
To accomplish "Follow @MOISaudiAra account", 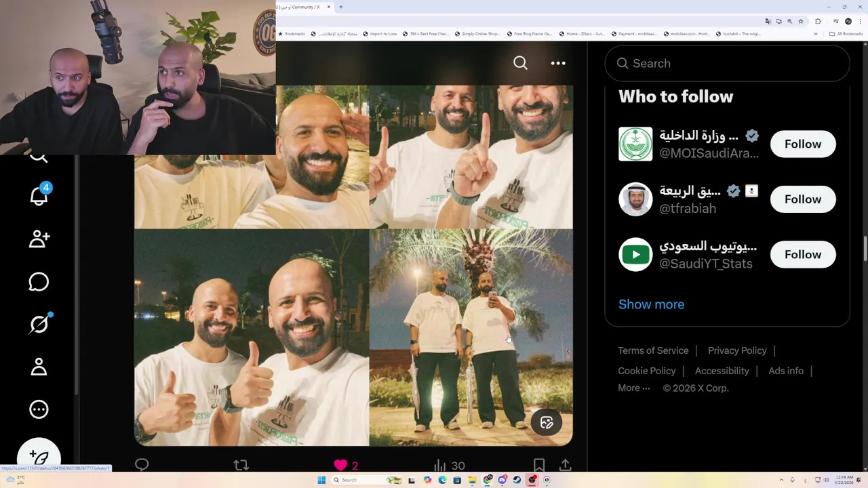I will 803,144.
